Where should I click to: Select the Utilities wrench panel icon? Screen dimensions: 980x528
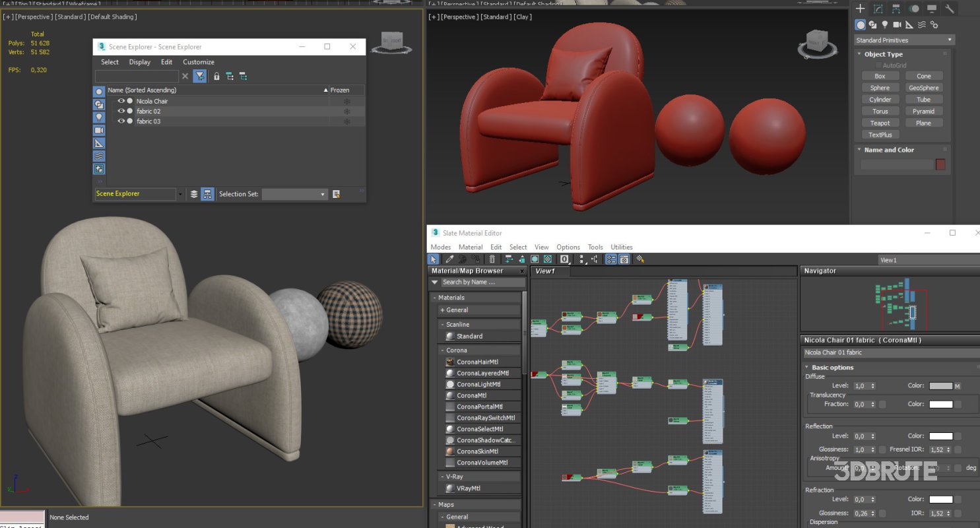pyautogui.click(x=950, y=9)
